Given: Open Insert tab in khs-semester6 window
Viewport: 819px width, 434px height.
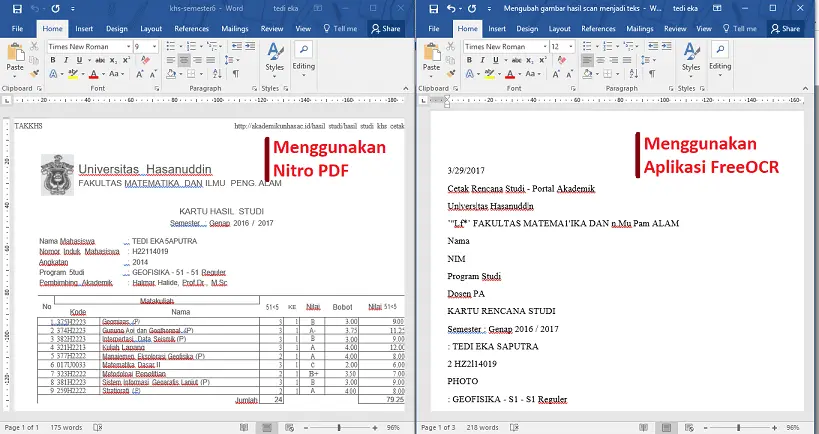Looking at the screenshot, I should [84, 29].
